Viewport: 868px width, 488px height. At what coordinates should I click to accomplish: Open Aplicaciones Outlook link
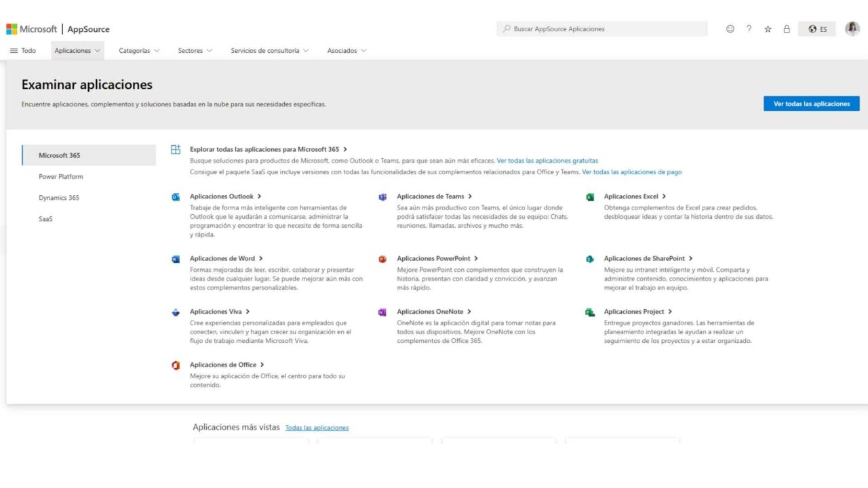226,197
